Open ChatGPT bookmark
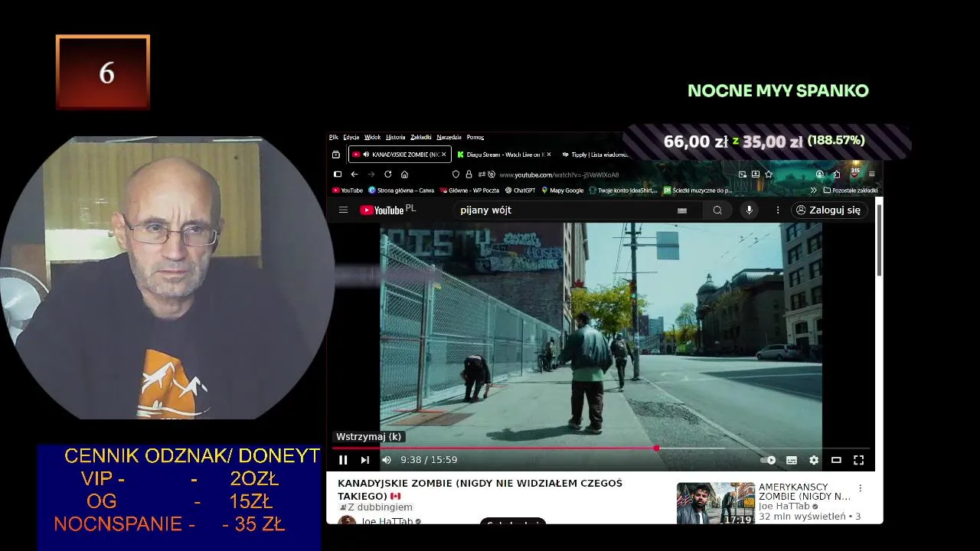980x551 pixels. (520, 191)
